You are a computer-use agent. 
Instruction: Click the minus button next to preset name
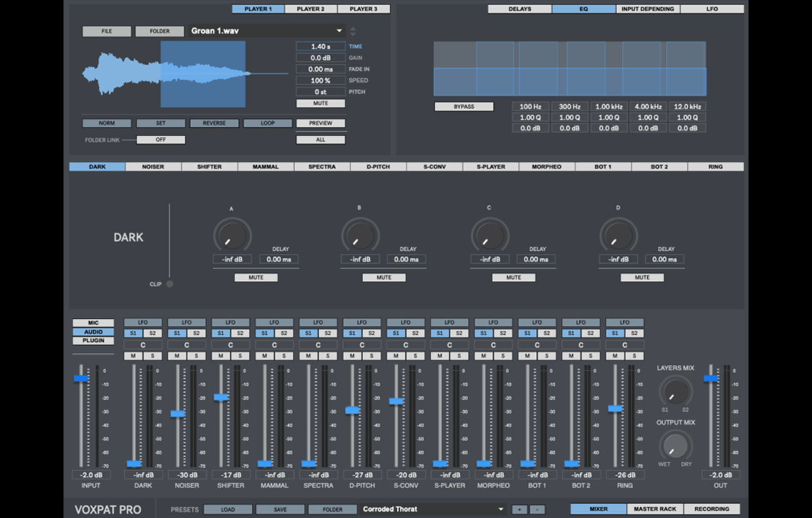tap(537, 509)
